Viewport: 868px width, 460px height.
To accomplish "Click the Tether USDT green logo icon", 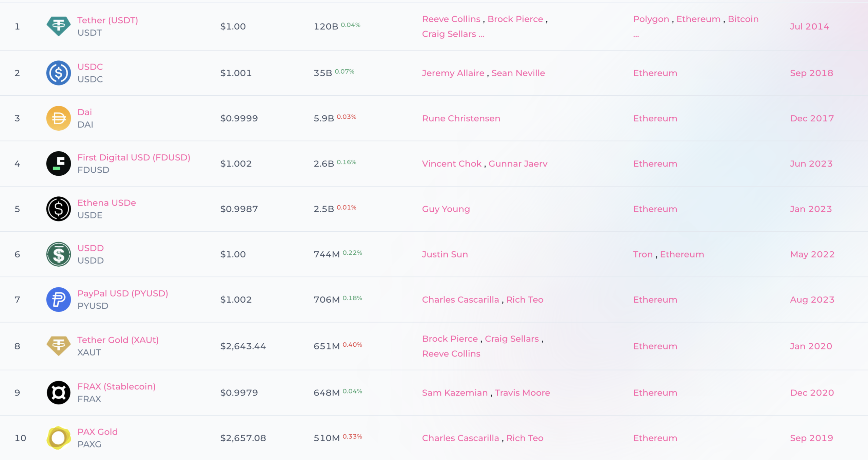I will tap(59, 26).
